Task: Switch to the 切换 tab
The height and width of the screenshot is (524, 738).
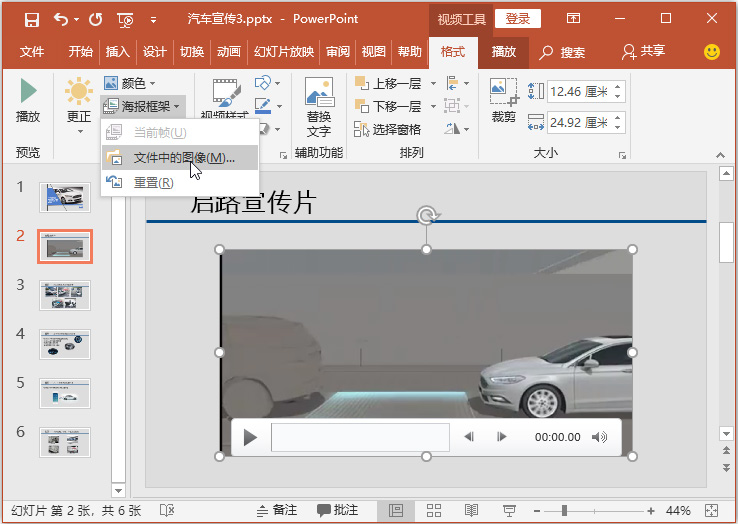Action: coord(192,51)
